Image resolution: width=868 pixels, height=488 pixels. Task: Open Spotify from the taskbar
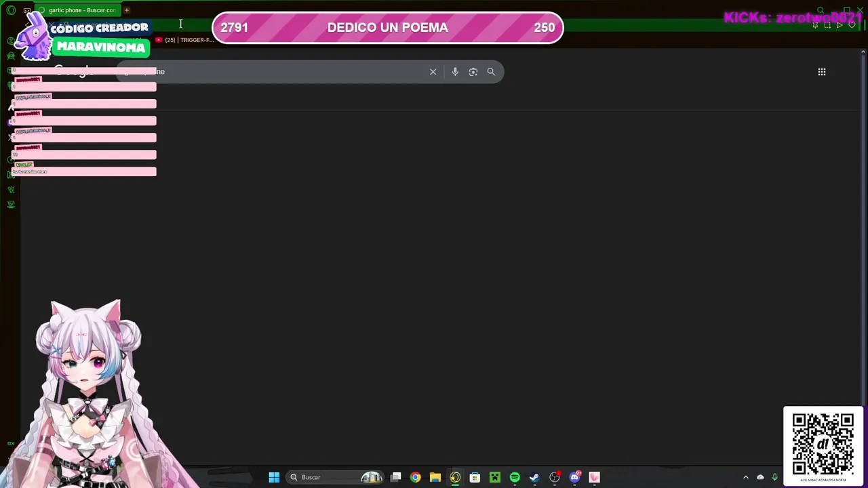tap(515, 477)
